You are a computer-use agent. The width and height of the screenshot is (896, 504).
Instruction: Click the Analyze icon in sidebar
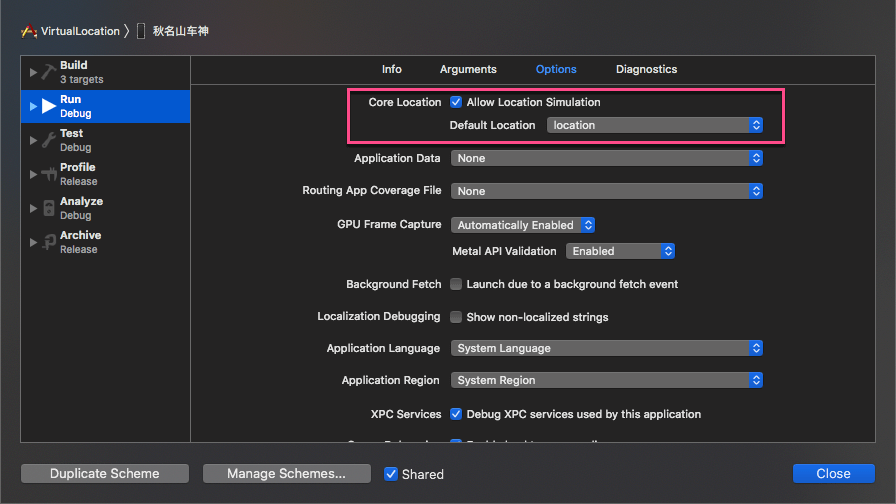48,208
